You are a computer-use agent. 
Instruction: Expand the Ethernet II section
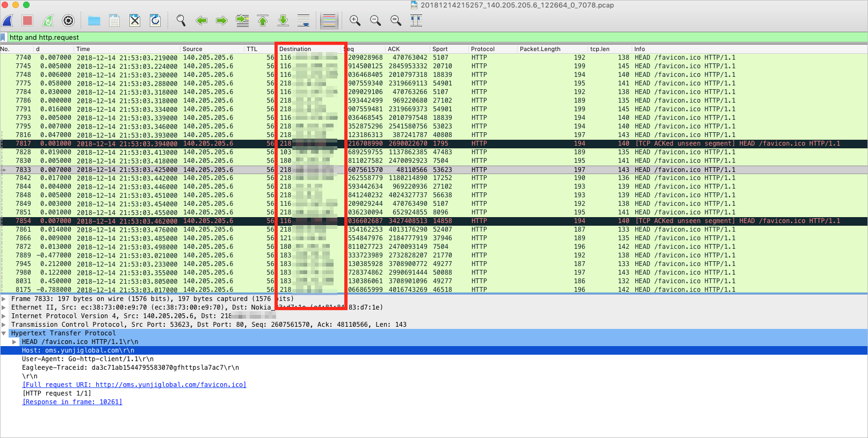[4, 307]
